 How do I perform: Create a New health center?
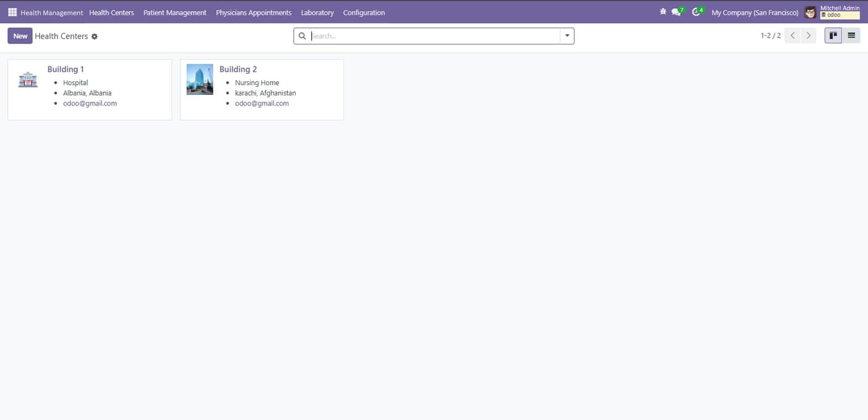[20, 36]
